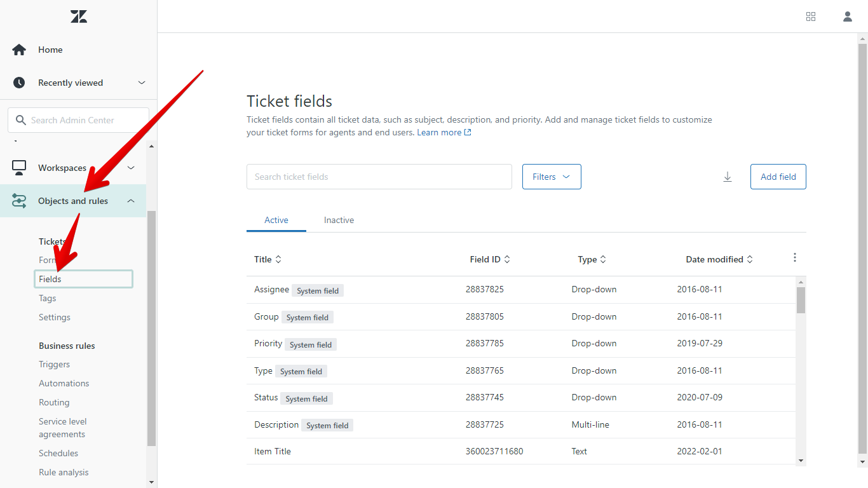Open the Zendesk products grid icon
Screen dimensions: 868x488
[x=811, y=17]
